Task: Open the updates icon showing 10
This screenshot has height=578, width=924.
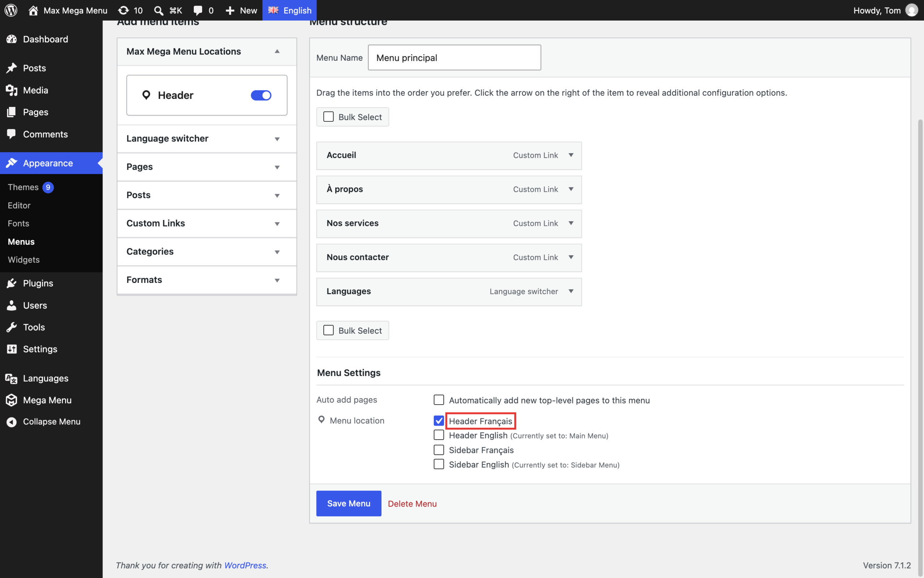Action: click(x=123, y=10)
